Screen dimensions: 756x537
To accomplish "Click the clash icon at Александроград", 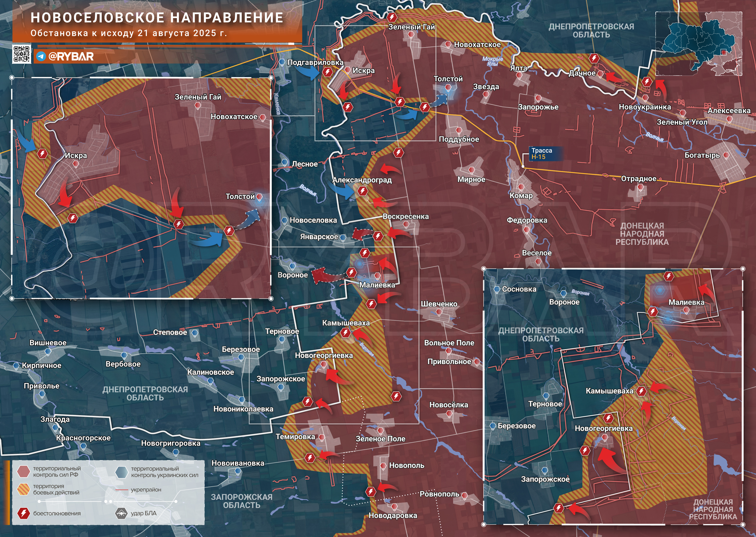I will pos(363,191).
